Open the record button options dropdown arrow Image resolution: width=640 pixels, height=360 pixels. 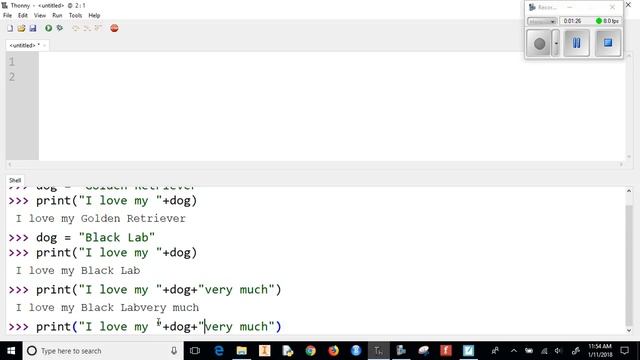(556, 43)
